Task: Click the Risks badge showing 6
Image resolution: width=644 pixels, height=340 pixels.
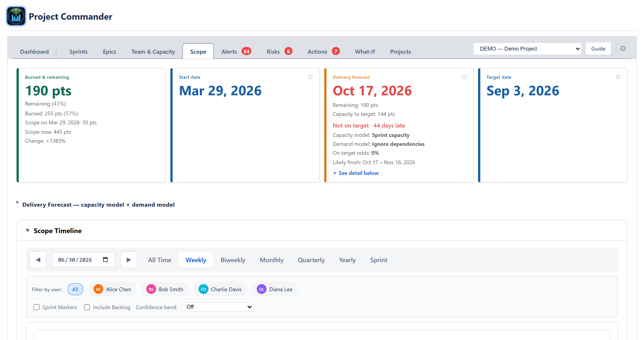Action: pyautogui.click(x=288, y=51)
